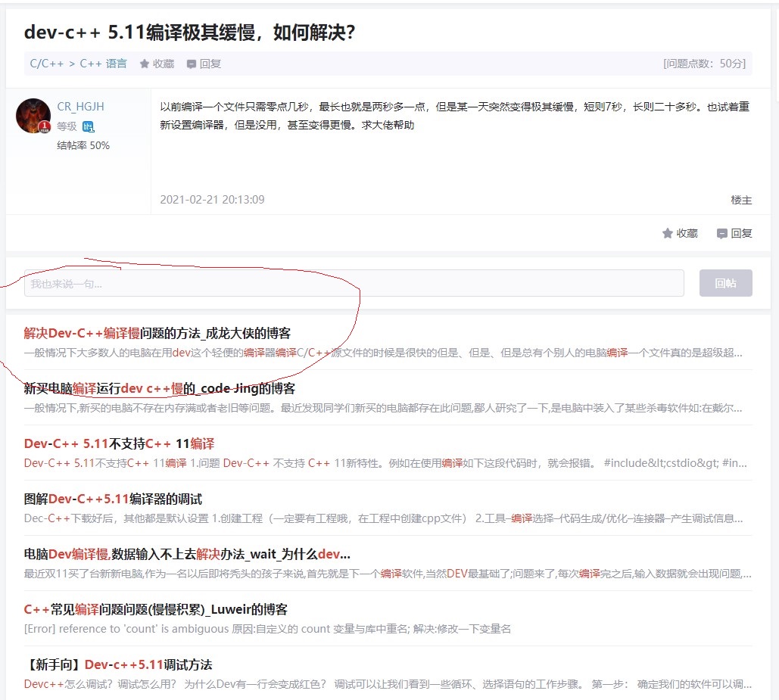Click the 结帖率 50% text
This screenshot has height=700, width=779.
click(x=83, y=145)
